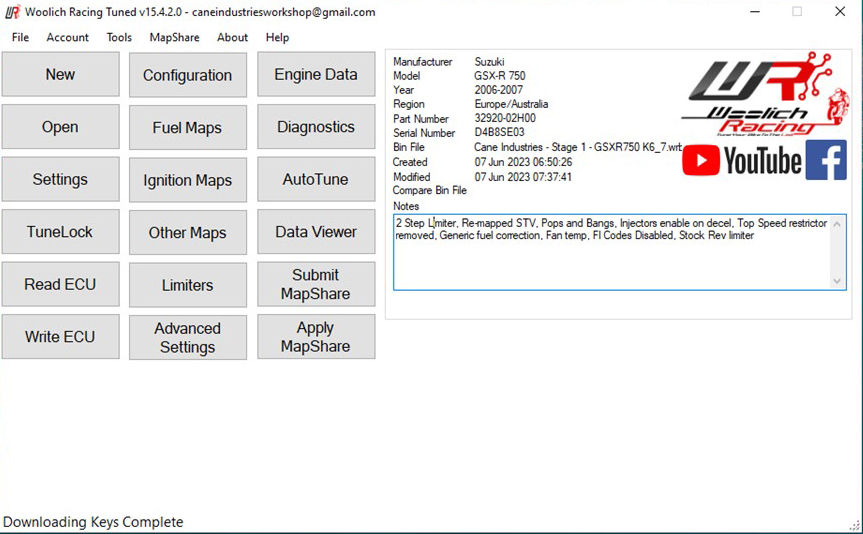Click the Open button
The width and height of the screenshot is (863, 534).
pos(61,127)
